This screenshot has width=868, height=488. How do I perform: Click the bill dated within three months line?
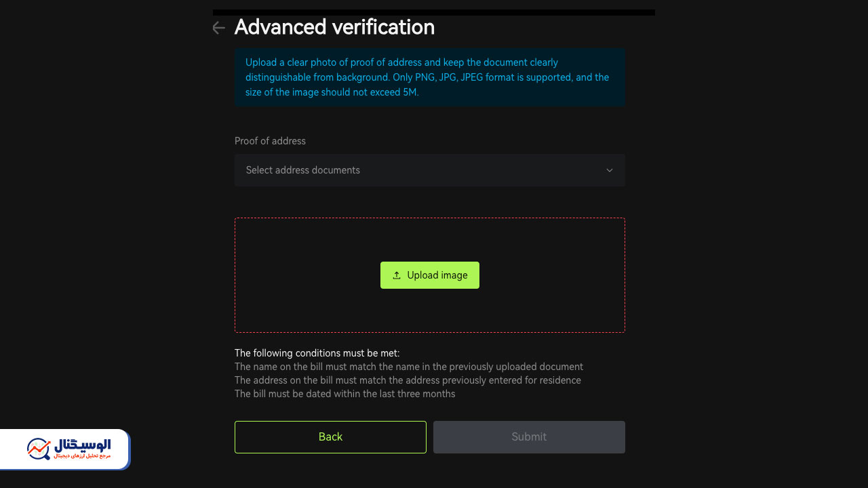(345, 394)
